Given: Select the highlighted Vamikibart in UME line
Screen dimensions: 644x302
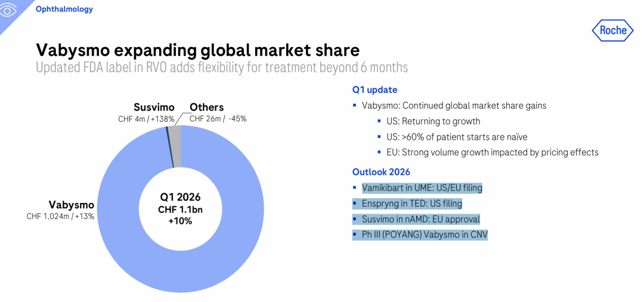Looking at the screenshot, I should pos(422,187).
